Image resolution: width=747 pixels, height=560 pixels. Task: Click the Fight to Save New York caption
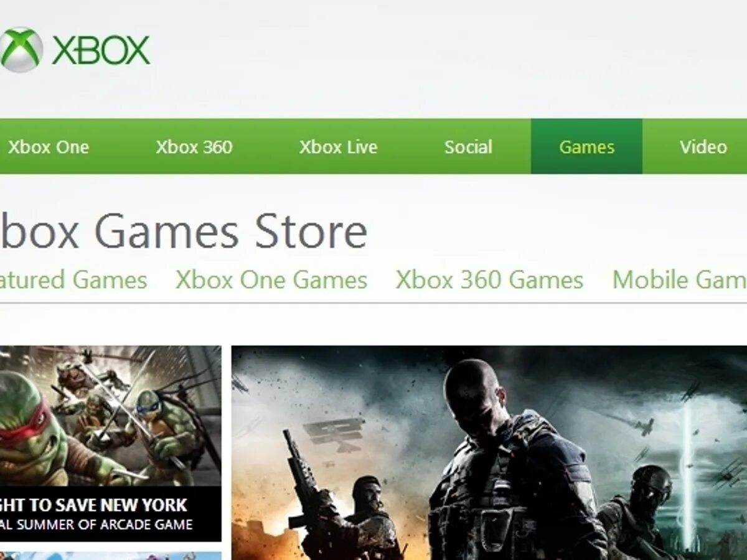click(93, 505)
